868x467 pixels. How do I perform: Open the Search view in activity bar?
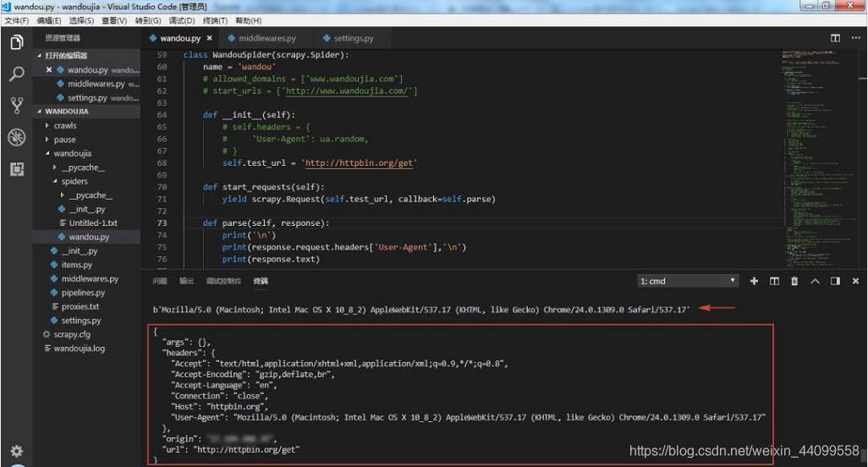coord(17,74)
